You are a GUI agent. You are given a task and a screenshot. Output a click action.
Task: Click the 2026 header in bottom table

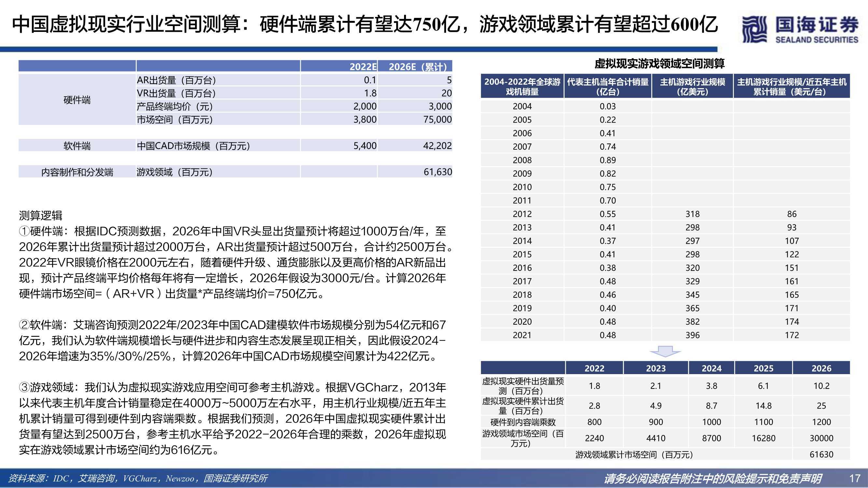pos(821,368)
